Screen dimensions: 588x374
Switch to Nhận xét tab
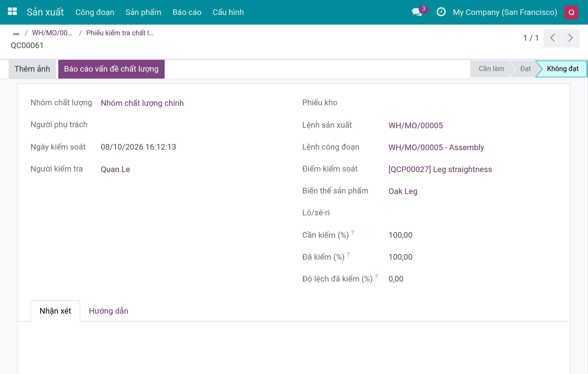55,311
